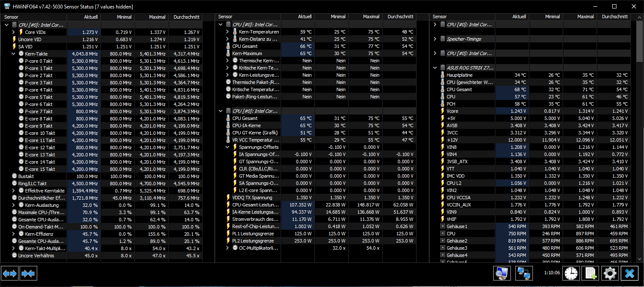Screen dimensions: 644x287
Task: Open the networked computers remote icon
Action: click(x=524, y=273)
